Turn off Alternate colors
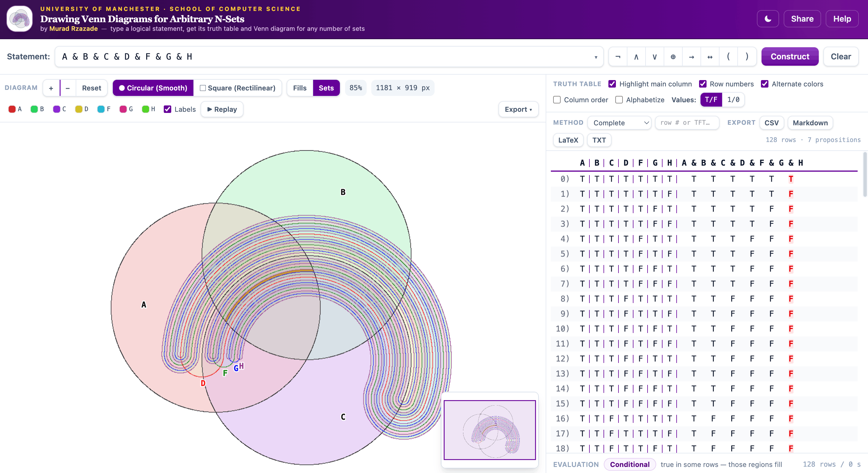The image size is (868, 473). click(x=765, y=84)
